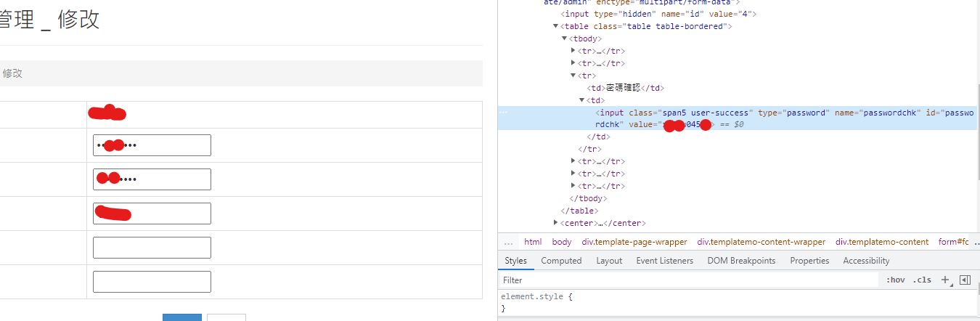This screenshot has height=321, width=980.
Task: Expand the first collapsed tr under tbody
Action: pos(573,51)
